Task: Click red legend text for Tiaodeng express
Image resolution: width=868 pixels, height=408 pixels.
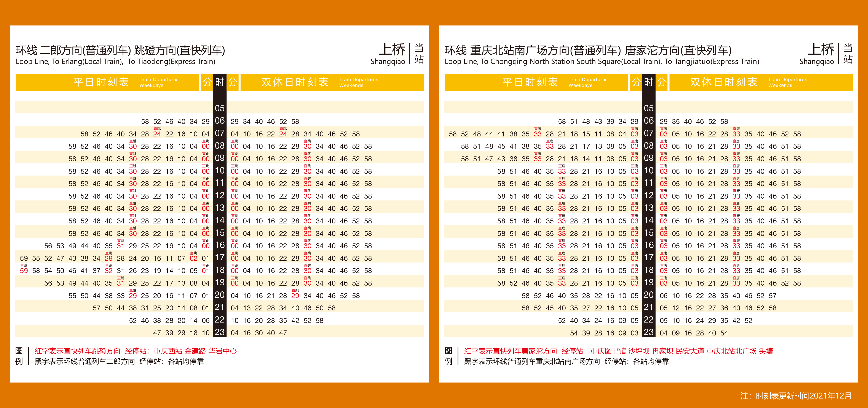Action: 136,351
